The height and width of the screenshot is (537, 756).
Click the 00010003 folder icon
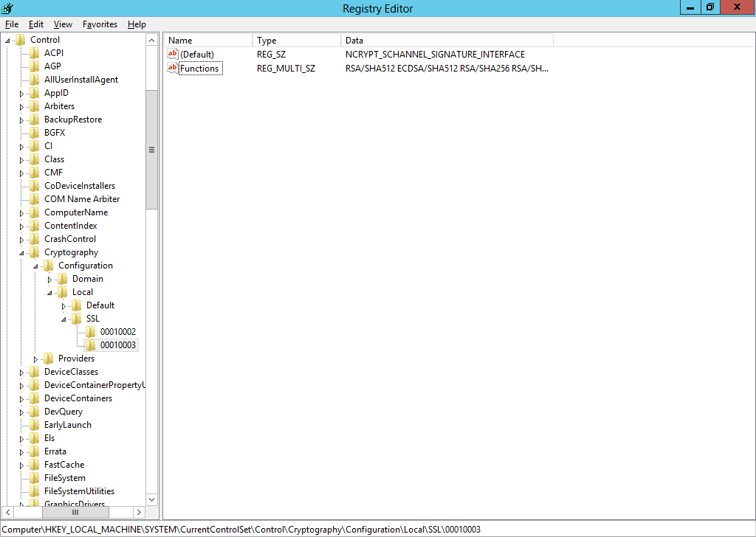pos(90,344)
